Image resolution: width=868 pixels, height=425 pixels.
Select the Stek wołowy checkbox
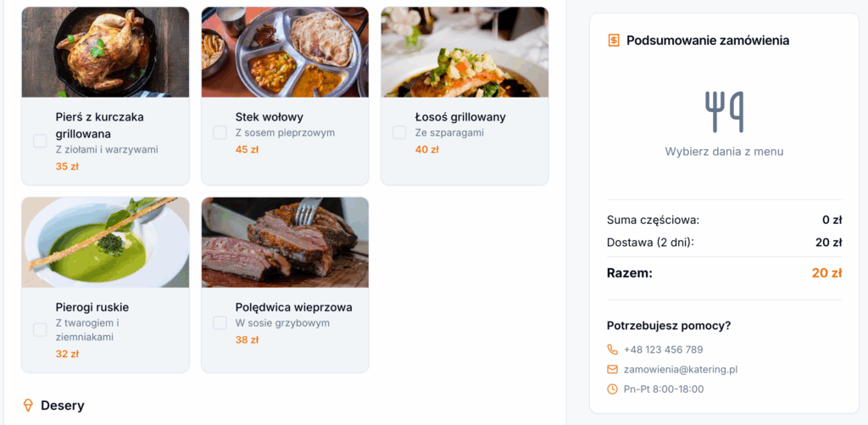click(x=220, y=132)
